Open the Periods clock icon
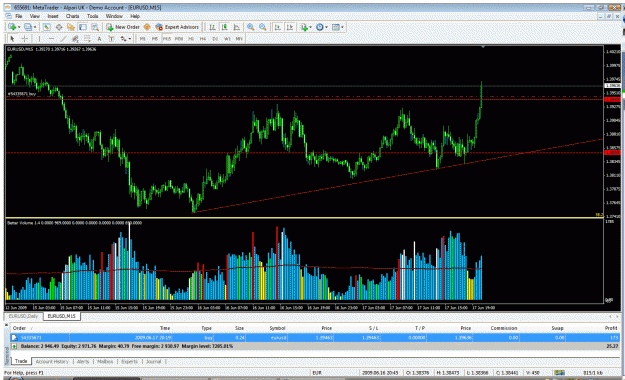 (x=320, y=27)
